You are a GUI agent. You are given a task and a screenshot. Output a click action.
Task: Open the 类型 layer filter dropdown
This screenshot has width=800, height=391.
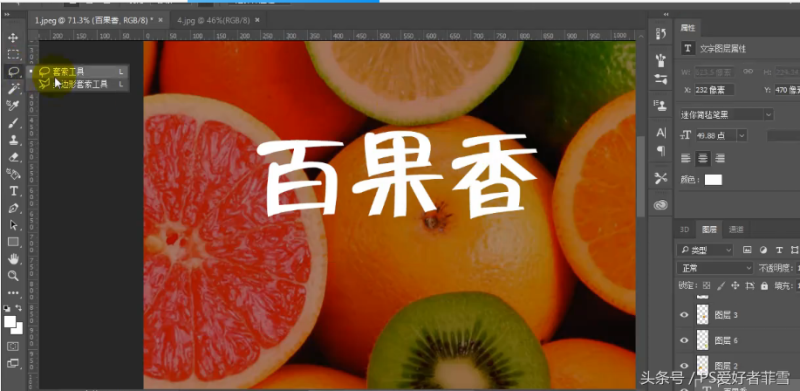click(705, 250)
